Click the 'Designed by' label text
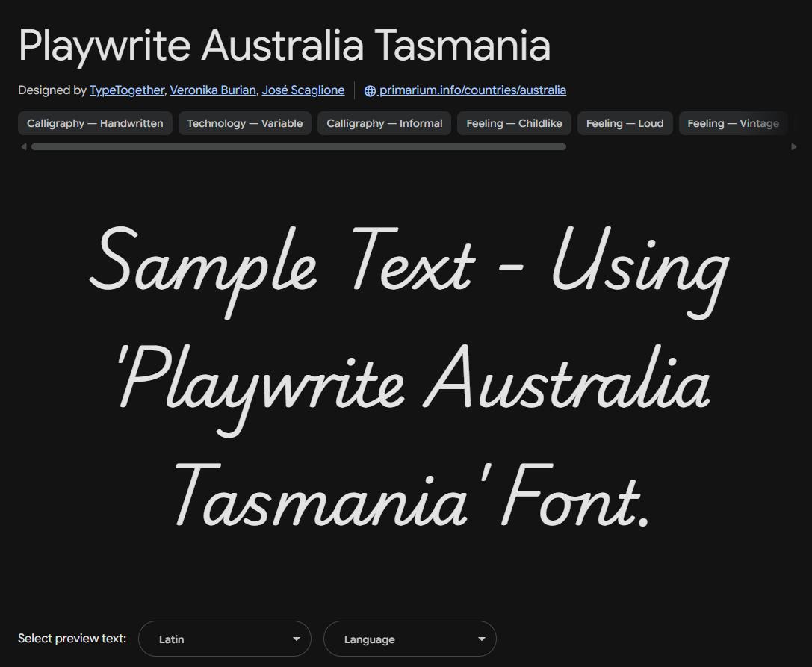 (52, 90)
